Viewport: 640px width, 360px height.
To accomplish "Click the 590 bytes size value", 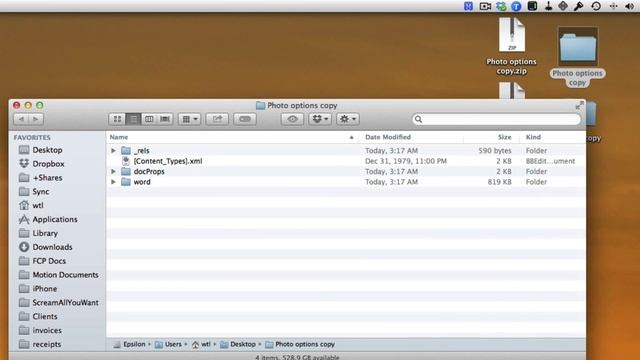I will pos(495,151).
